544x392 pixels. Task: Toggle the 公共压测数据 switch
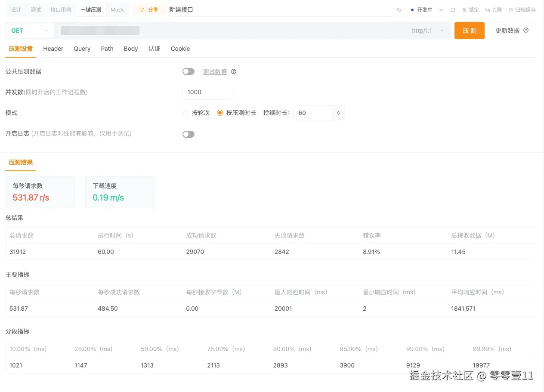(189, 71)
